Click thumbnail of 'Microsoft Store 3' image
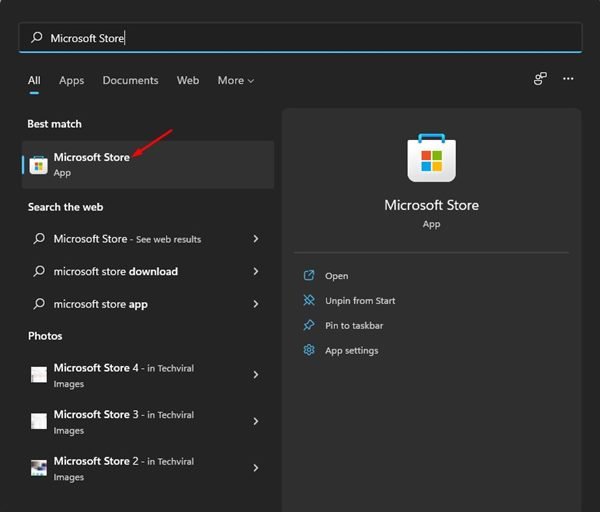The height and width of the screenshot is (512, 600). tap(39, 421)
